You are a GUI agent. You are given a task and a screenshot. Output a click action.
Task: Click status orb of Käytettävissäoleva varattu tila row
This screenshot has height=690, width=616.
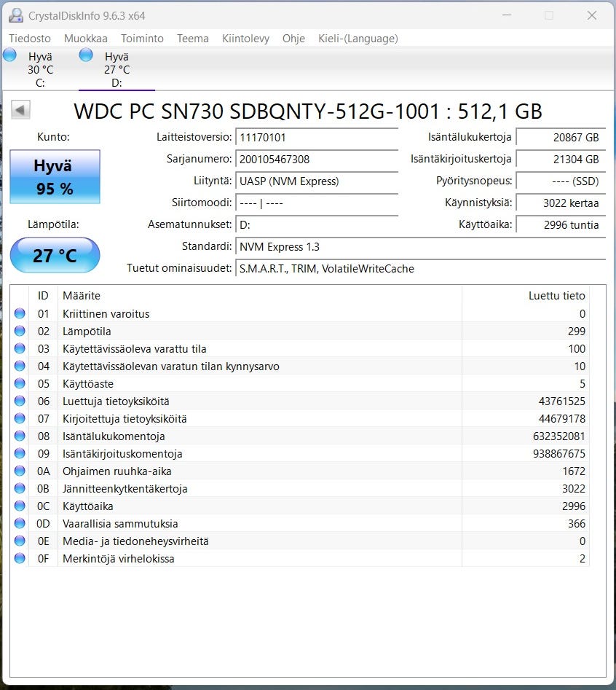[20, 348]
